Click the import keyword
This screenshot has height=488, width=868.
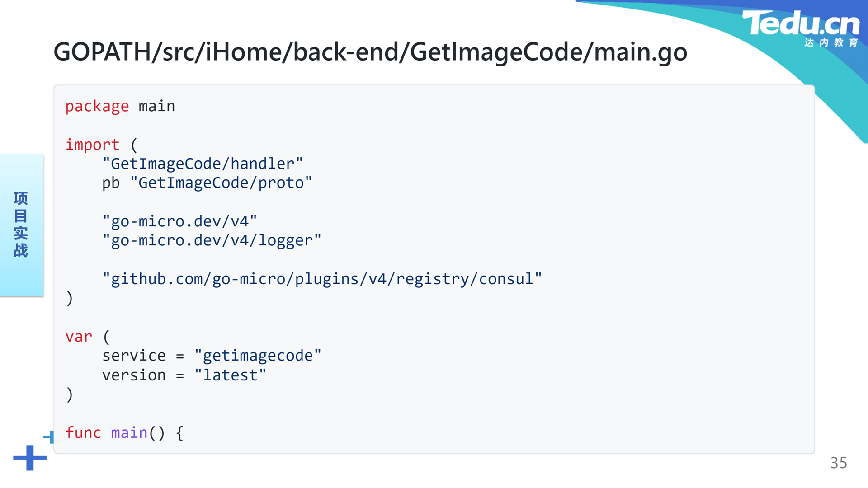point(93,145)
